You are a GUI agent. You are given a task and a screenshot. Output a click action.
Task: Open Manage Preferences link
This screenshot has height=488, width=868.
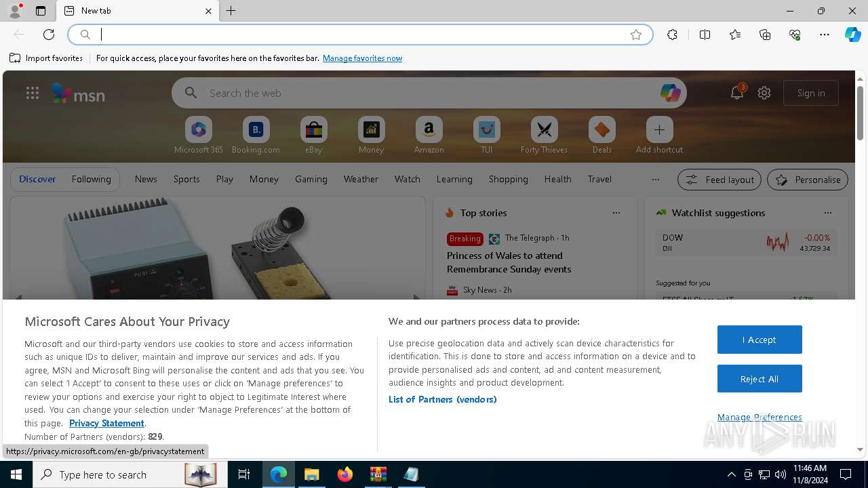coord(759,417)
